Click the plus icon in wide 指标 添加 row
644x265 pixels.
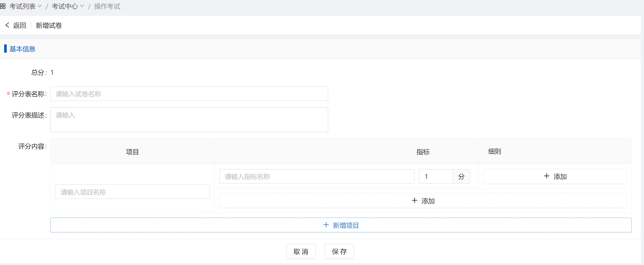coord(414,201)
